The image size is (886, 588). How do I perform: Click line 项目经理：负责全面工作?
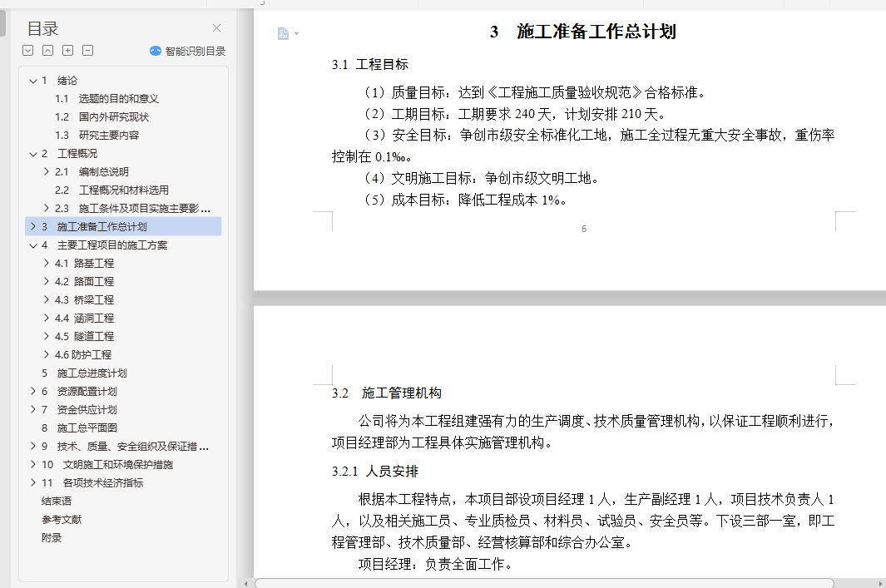click(435, 564)
